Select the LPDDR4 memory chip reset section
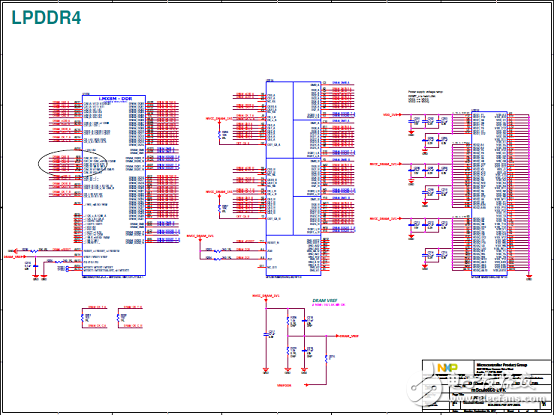Screen dimensions: 554x415 [x=293, y=255]
